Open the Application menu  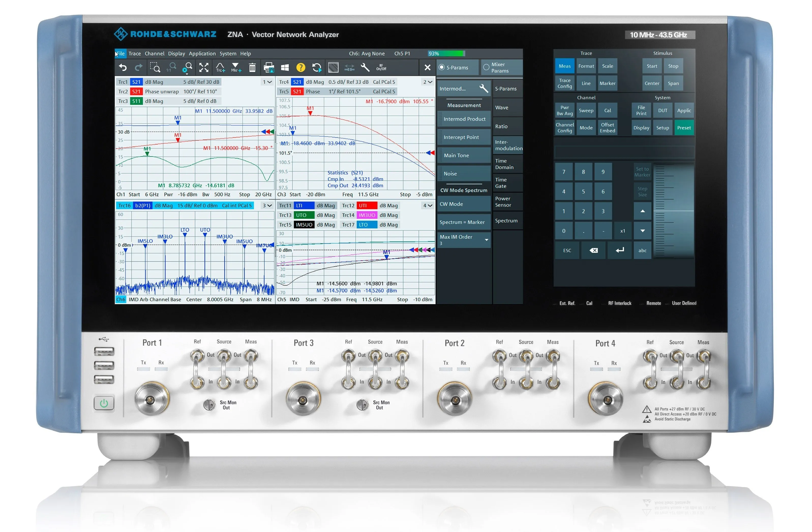coord(202,54)
